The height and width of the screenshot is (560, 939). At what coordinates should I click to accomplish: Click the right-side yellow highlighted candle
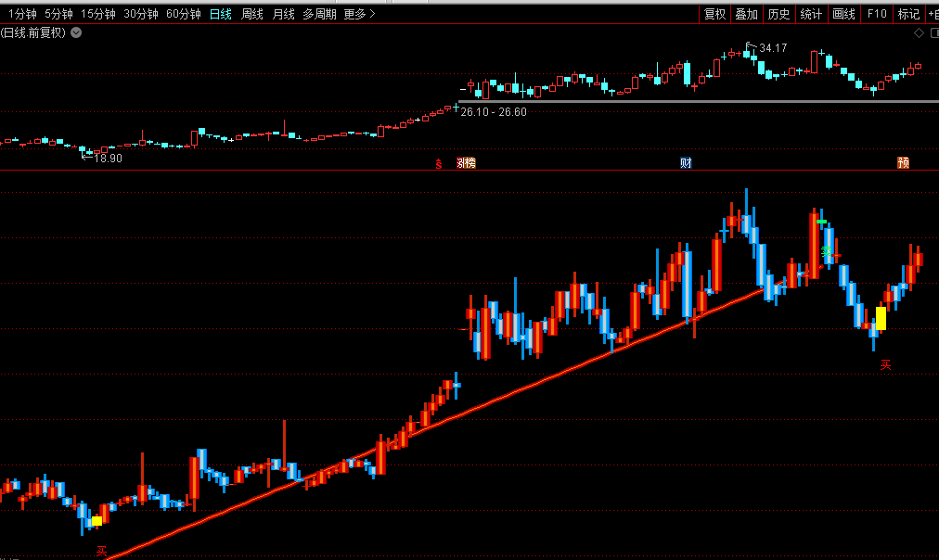(881, 318)
